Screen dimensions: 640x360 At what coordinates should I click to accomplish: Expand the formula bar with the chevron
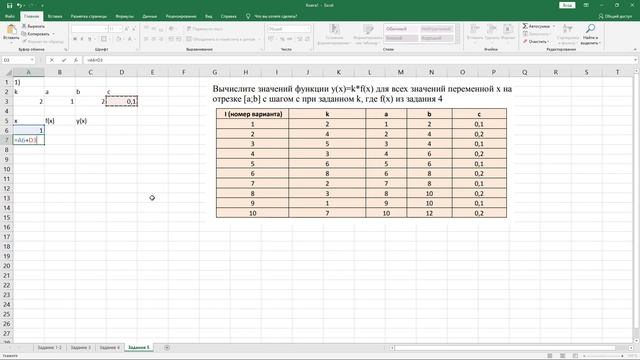coord(636,60)
